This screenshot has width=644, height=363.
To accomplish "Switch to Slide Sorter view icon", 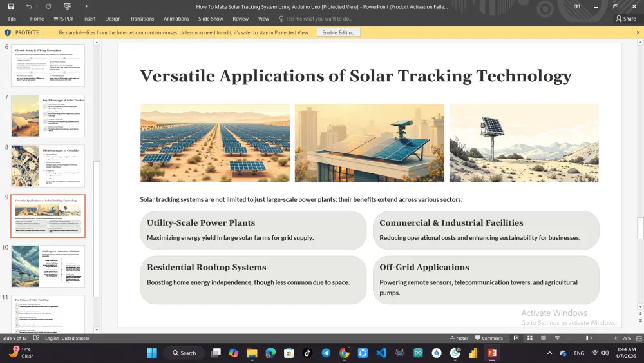I will pos(530,338).
